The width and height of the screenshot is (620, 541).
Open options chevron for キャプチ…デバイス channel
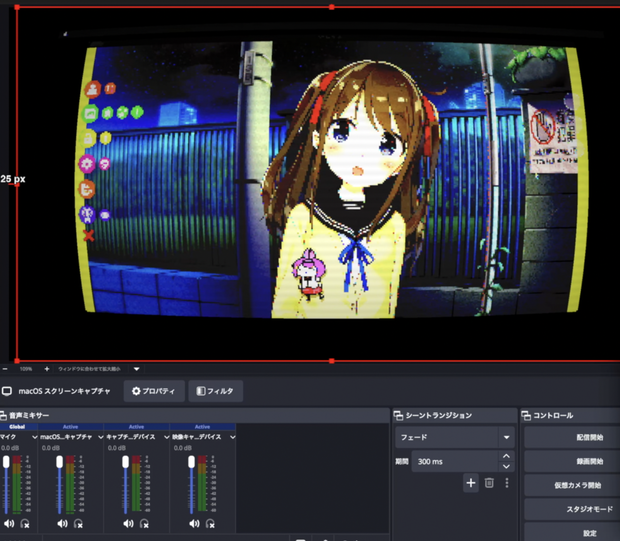[166, 437]
